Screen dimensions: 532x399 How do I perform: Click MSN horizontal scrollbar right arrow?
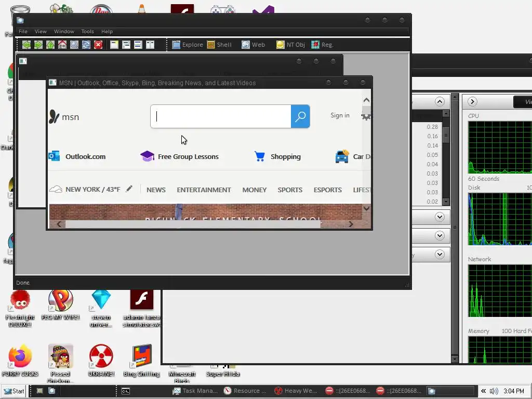point(351,224)
